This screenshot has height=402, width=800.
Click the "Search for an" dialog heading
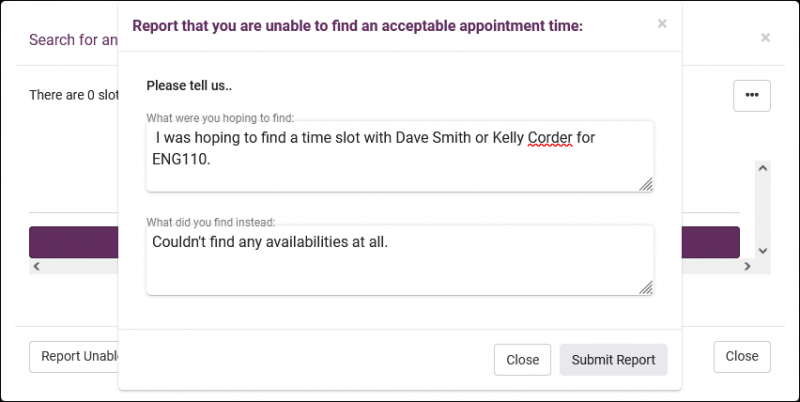pyautogui.click(x=73, y=40)
